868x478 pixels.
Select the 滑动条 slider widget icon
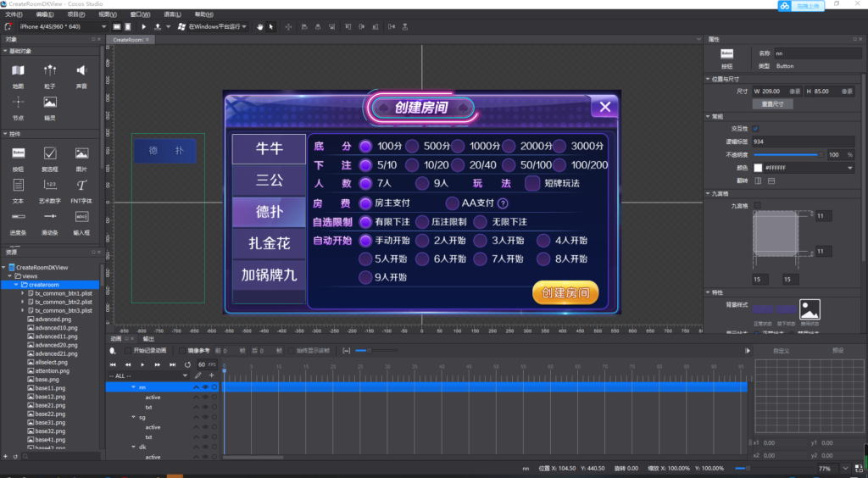pos(50,217)
